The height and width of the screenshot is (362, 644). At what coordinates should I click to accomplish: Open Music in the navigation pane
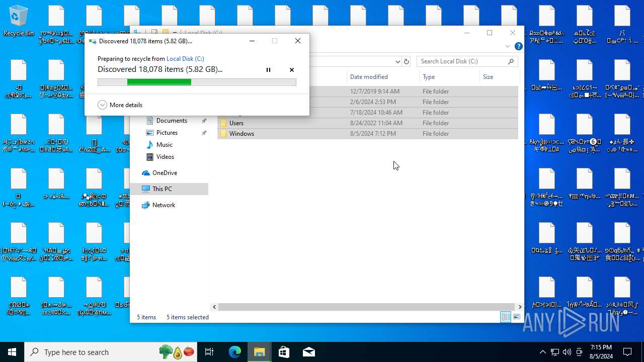click(x=164, y=145)
